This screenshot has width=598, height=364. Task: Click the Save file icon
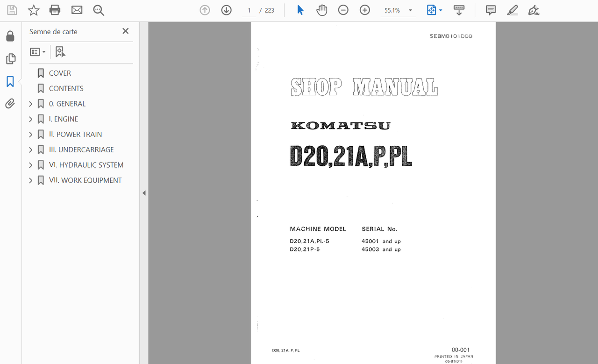click(x=12, y=10)
